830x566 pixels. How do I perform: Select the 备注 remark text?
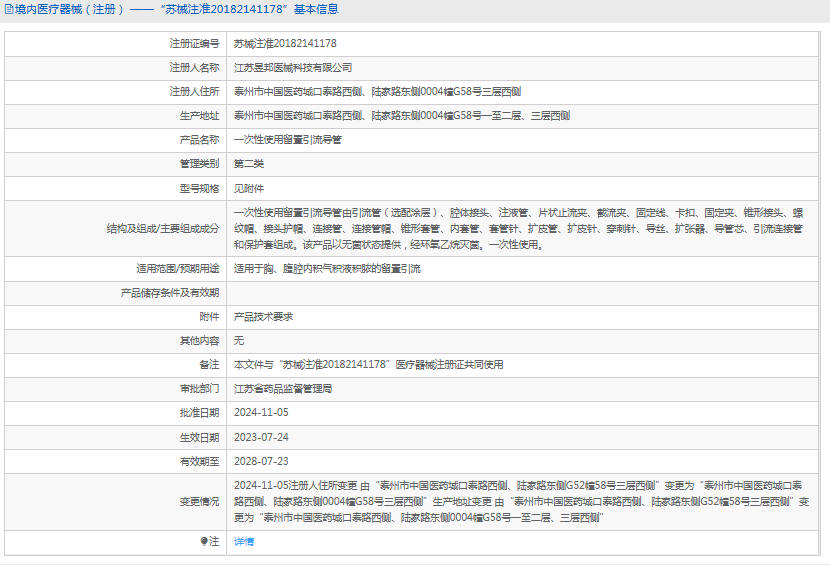[368, 365]
